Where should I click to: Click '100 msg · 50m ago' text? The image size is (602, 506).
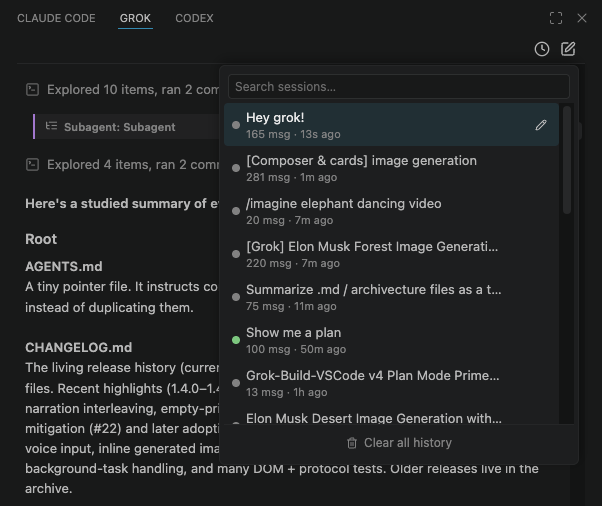click(x=296, y=349)
